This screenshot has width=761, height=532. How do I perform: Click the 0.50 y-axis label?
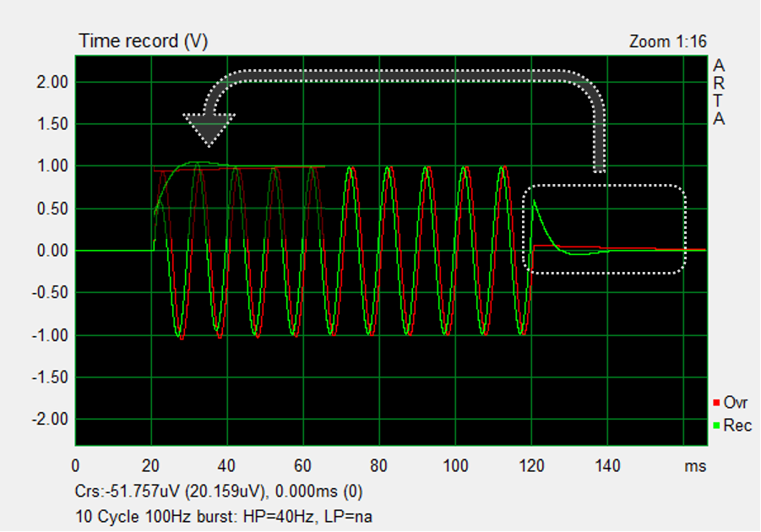click(52, 209)
